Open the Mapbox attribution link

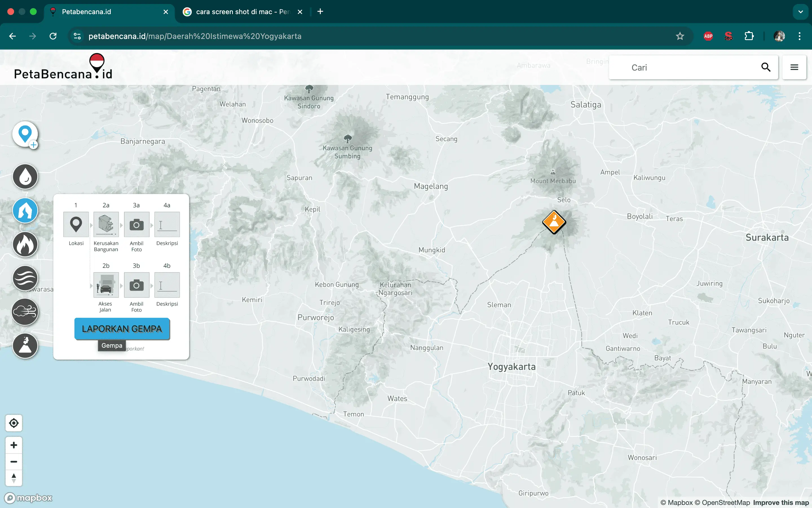[676, 503]
